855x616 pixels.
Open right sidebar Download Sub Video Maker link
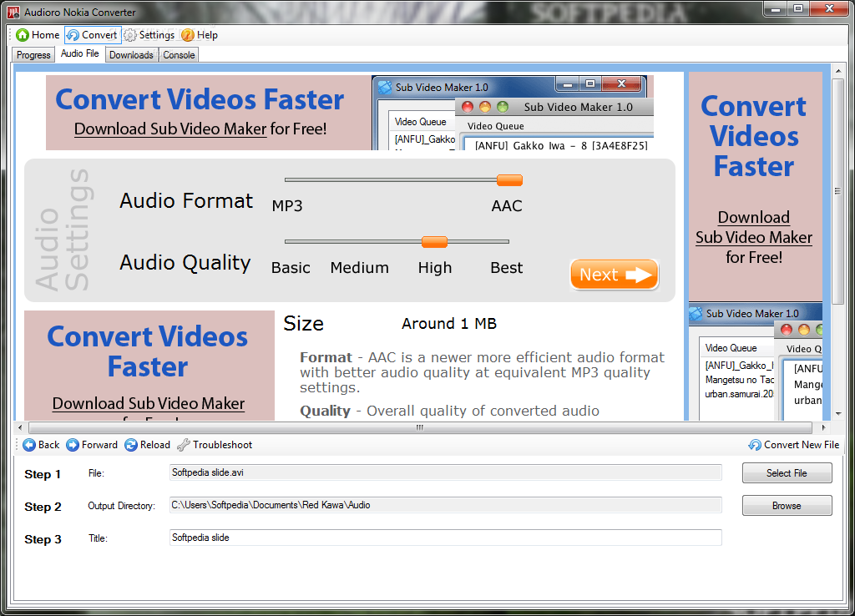754,227
